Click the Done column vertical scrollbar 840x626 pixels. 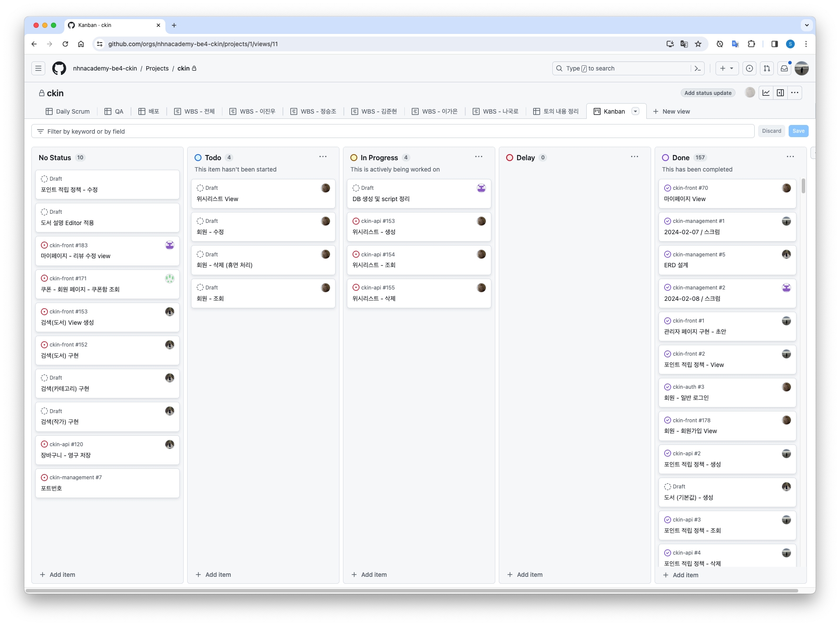803,186
